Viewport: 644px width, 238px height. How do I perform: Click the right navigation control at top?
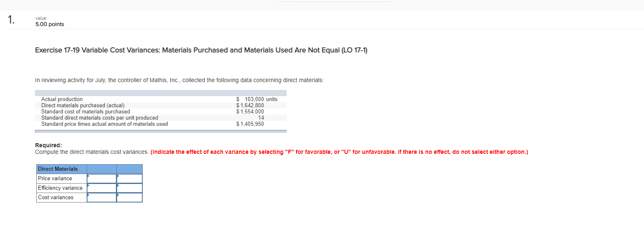pos(383,0)
